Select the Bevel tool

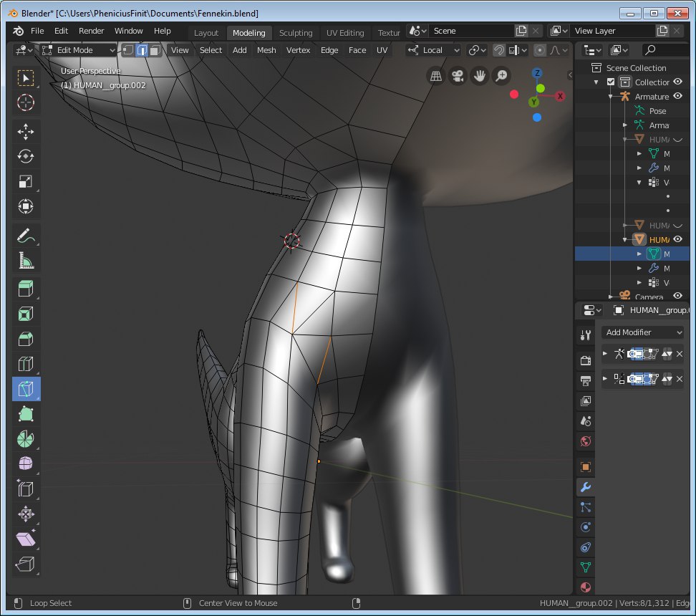[x=26, y=339]
